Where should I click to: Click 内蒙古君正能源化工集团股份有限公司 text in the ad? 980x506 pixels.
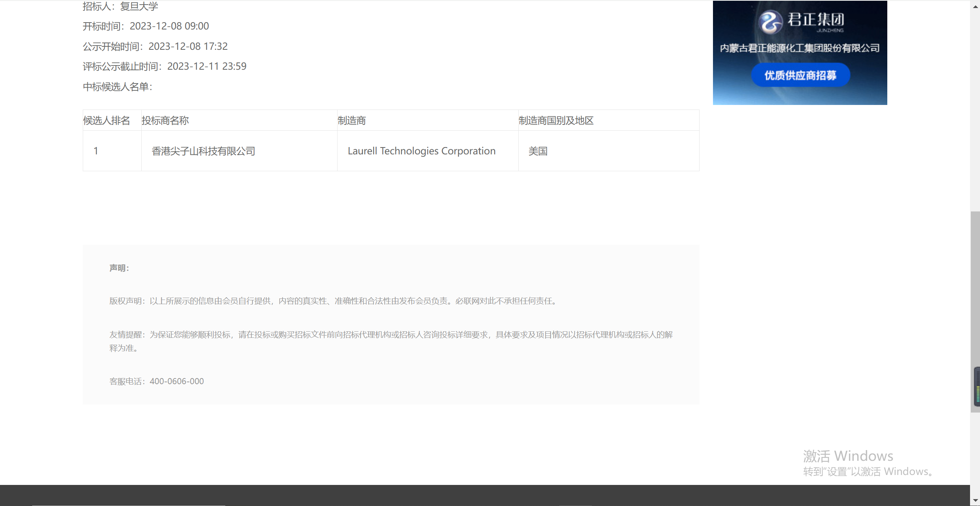pyautogui.click(x=800, y=48)
